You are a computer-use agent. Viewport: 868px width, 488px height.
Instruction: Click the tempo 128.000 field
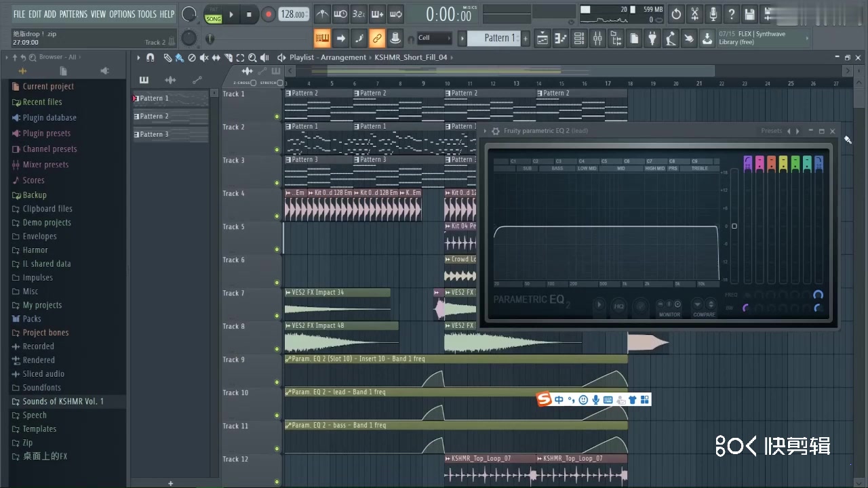click(x=293, y=14)
